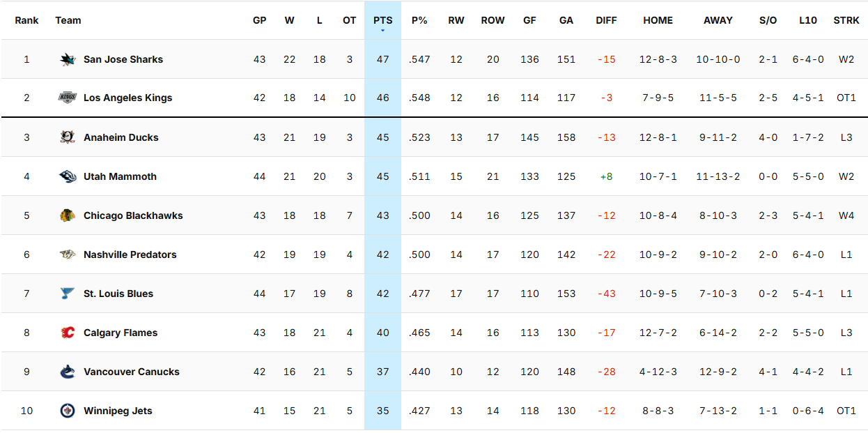Sort by the L10 column header
This screenshot has height=433, width=868.
(807, 20)
